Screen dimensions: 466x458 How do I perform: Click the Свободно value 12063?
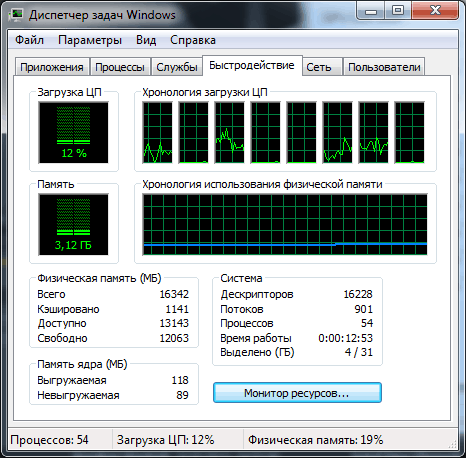coord(174,338)
